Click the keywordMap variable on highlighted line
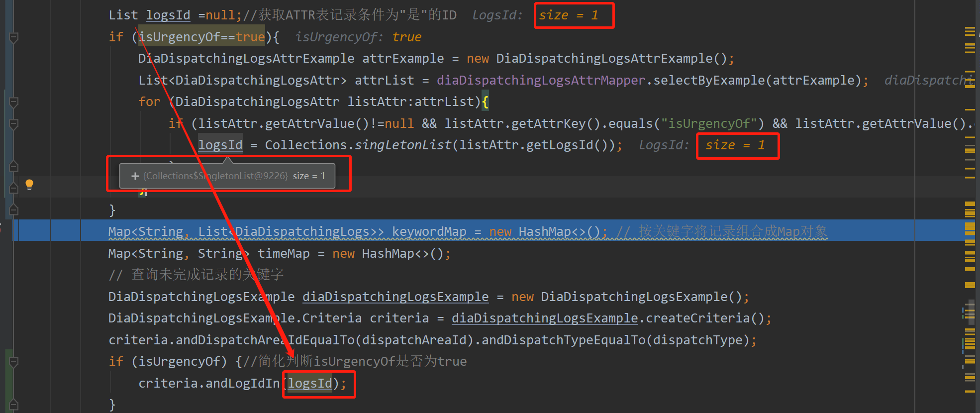Screen dimensions: 980x413 pyautogui.click(x=429, y=232)
